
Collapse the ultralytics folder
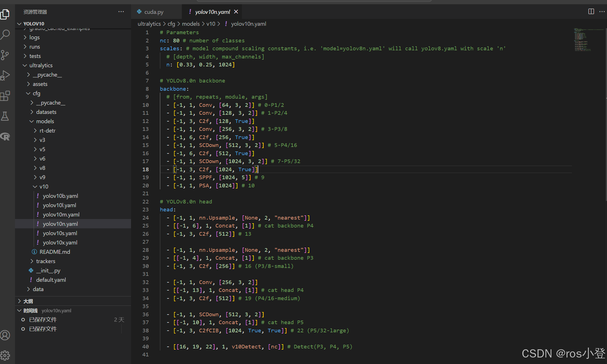73,65
